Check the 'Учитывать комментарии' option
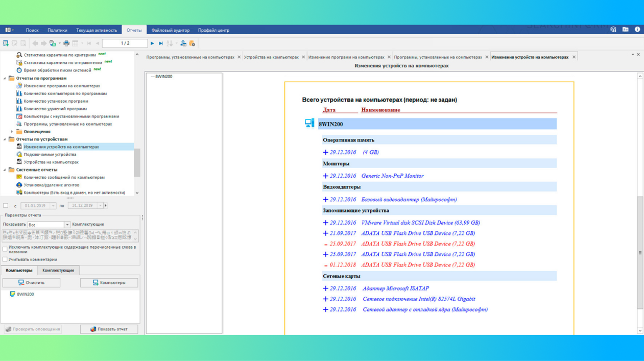644x361 pixels. point(5,259)
